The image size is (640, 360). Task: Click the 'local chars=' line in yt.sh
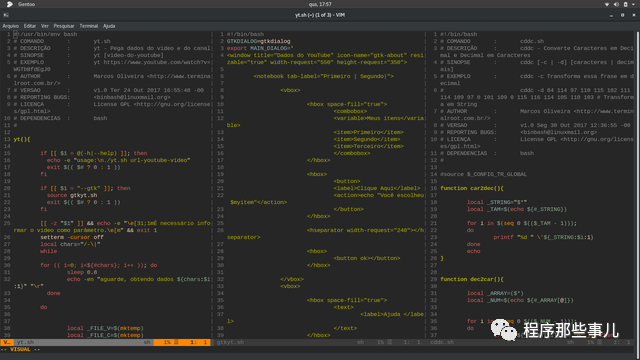click(70, 244)
